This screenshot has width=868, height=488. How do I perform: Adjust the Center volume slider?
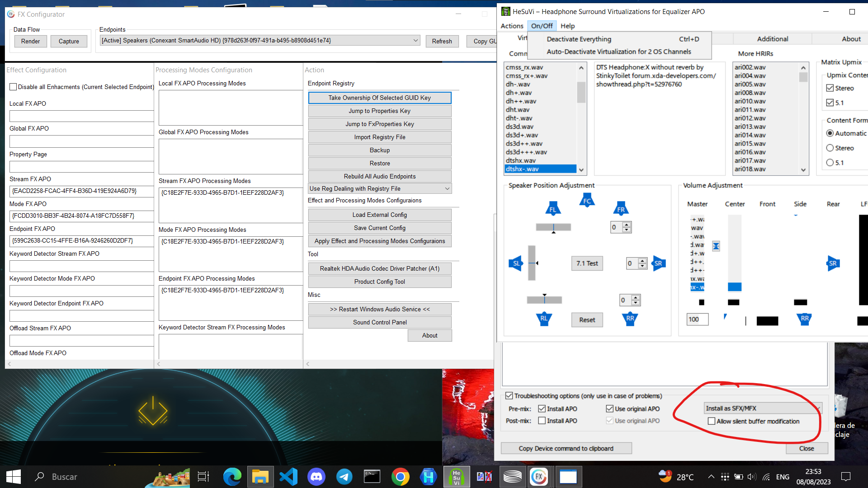pyautogui.click(x=734, y=253)
